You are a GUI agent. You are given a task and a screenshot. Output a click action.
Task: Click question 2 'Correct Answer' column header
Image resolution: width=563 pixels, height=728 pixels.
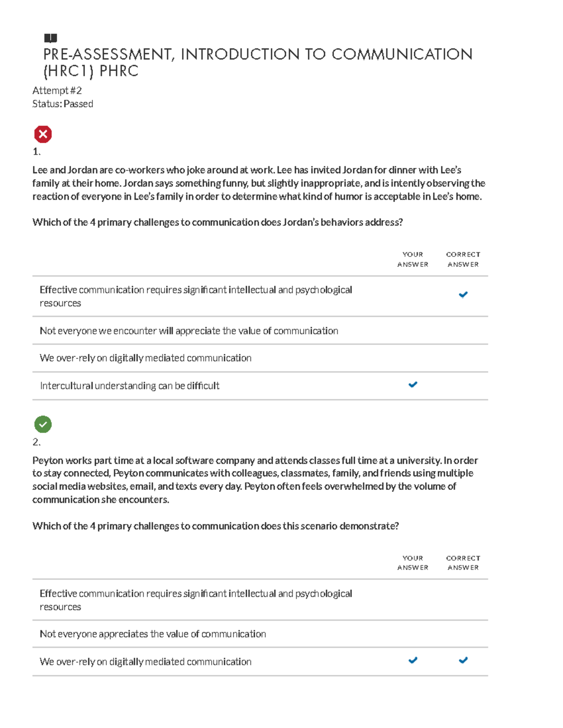[463, 563]
